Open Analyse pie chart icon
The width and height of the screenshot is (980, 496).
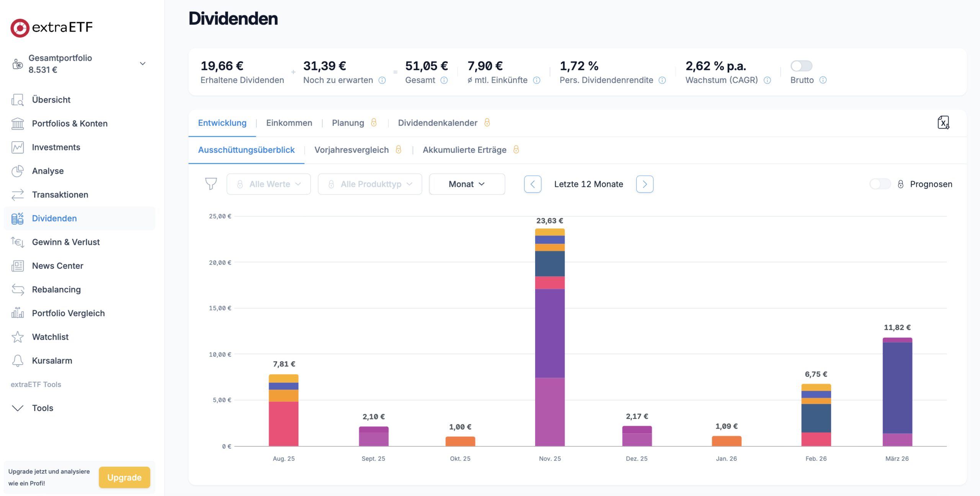18,171
